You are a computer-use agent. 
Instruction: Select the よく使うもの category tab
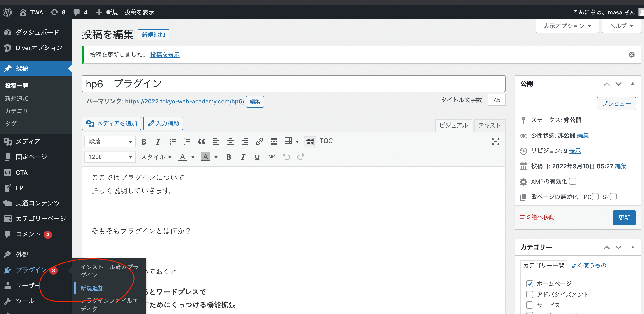(589, 265)
